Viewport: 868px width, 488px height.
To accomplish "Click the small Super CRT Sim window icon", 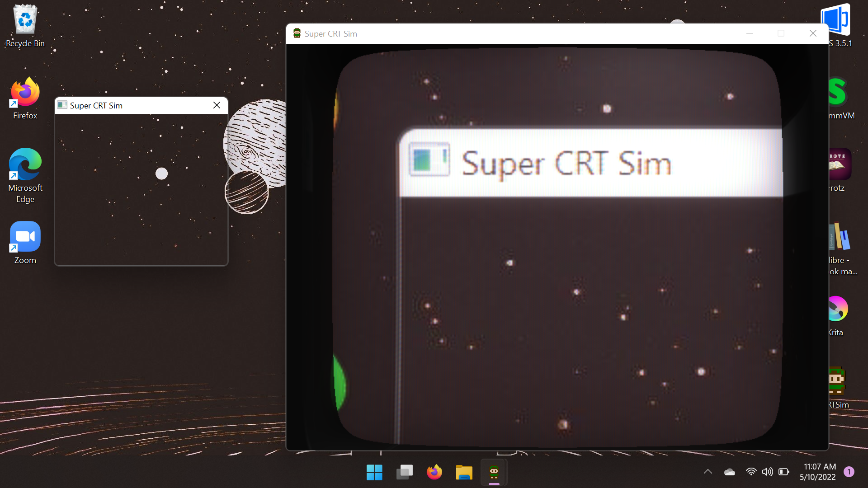I will coord(62,105).
